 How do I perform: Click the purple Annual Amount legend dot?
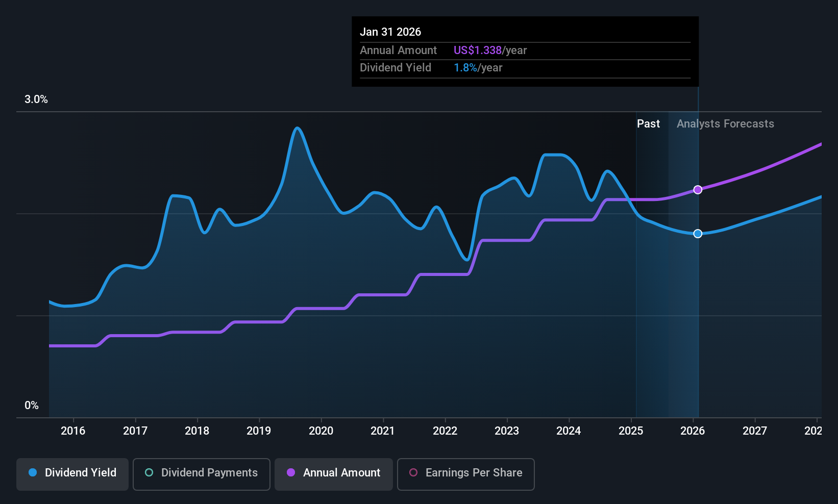291,472
